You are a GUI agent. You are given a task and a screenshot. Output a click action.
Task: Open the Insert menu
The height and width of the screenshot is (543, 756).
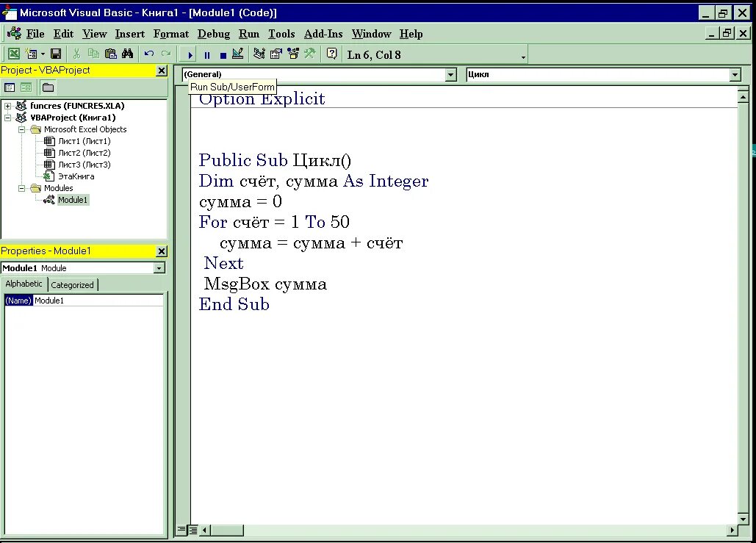click(130, 34)
